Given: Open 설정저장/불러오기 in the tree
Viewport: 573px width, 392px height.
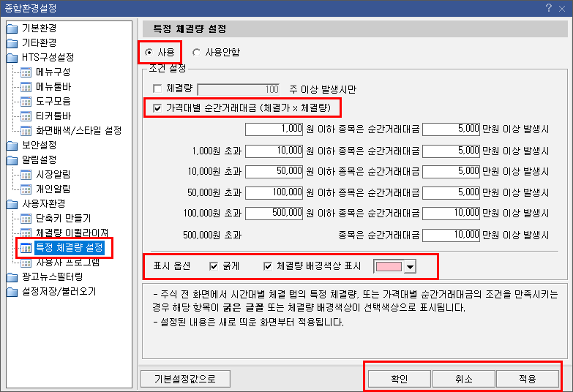Looking at the screenshot, I should (x=59, y=291).
